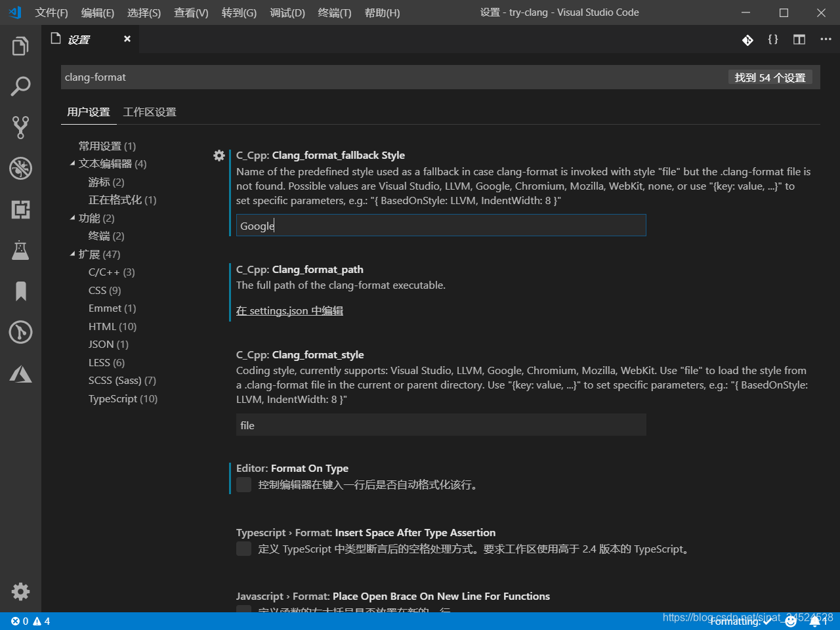Switch to the 工作区设置 tab
Screen dimensions: 840x630
pos(150,112)
